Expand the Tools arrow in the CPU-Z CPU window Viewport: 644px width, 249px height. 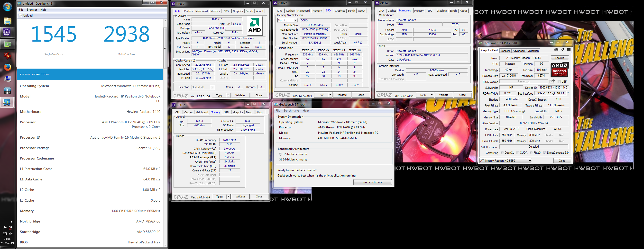pyautogui.click(x=228, y=95)
